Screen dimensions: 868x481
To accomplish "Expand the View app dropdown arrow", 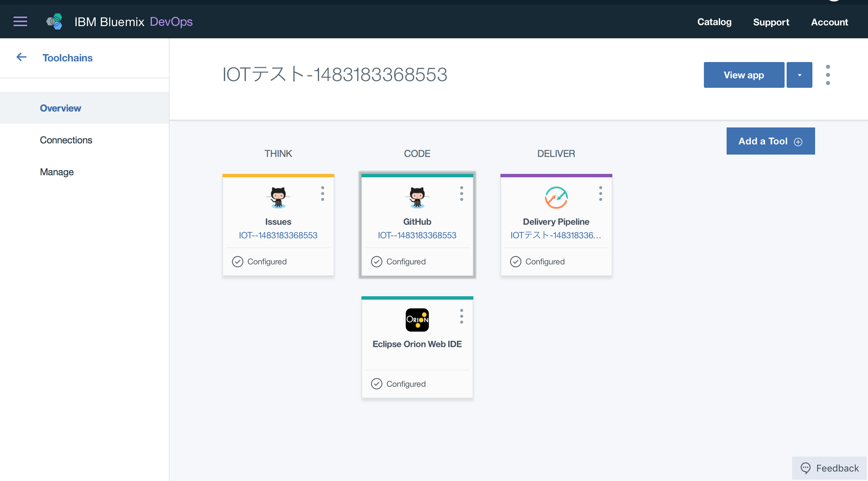I will click(800, 75).
